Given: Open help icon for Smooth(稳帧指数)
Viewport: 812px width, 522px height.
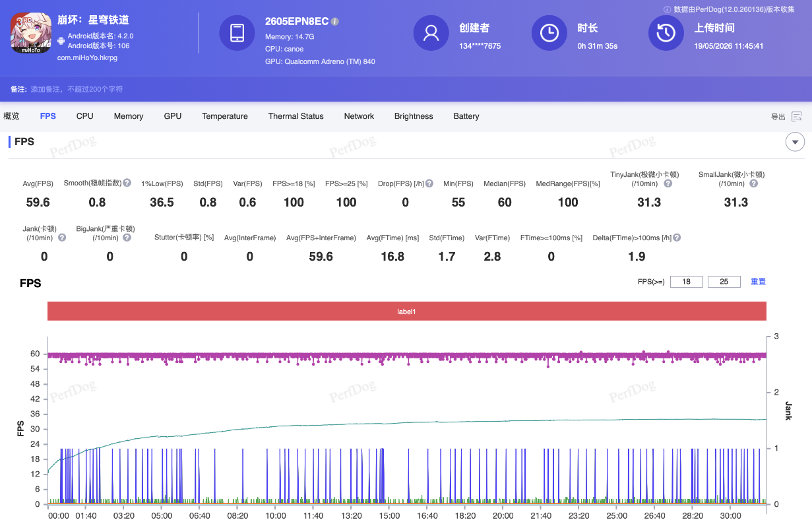Looking at the screenshot, I should click(x=127, y=183).
